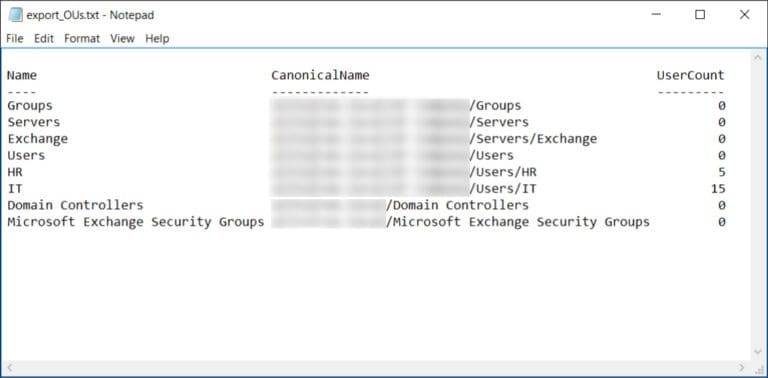Click on Microsoft Exchange Security Groups name text

(x=136, y=222)
